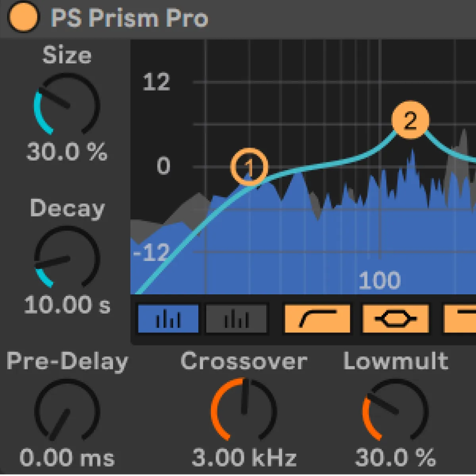Select the Pre-Delay value 0.00 ms
The height and width of the screenshot is (476, 476).
(67, 457)
